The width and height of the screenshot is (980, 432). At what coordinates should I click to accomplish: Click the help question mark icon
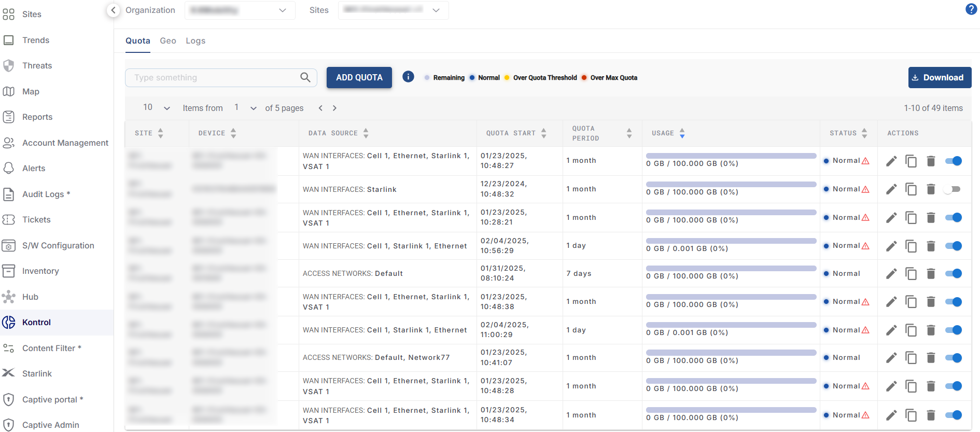pyautogui.click(x=971, y=9)
